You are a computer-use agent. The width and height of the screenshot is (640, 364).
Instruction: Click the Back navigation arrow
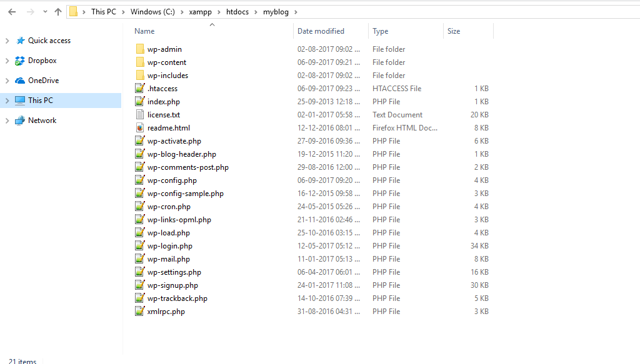pyautogui.click(x=12, y=12)
